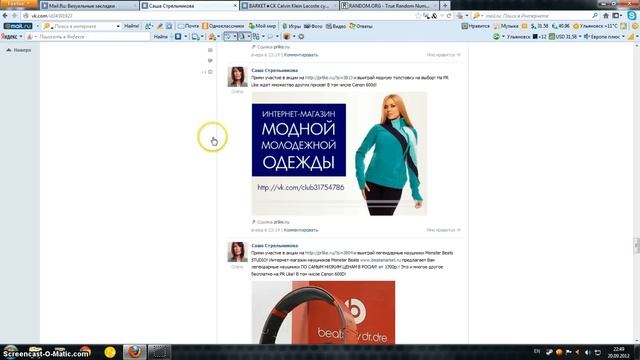This screenshot has height=360, width=640.
Task: Click the Yandex logo on the toolbar
Action: (x=9, y=36)
